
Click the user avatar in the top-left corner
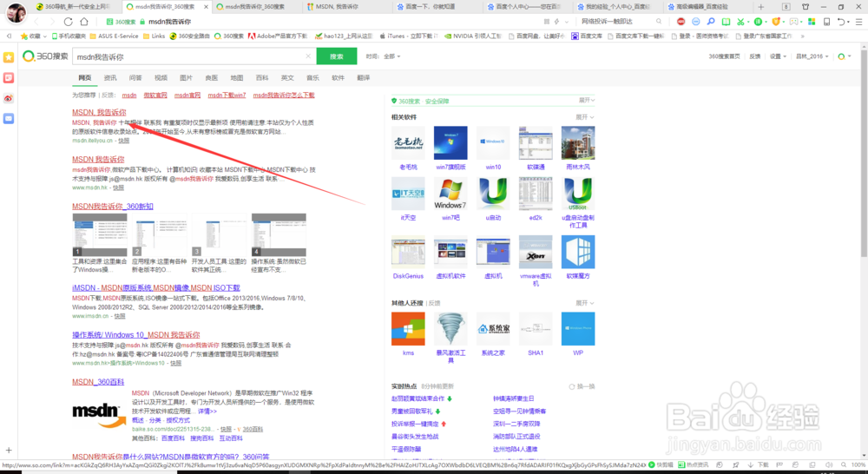click(x=16, y=12)
